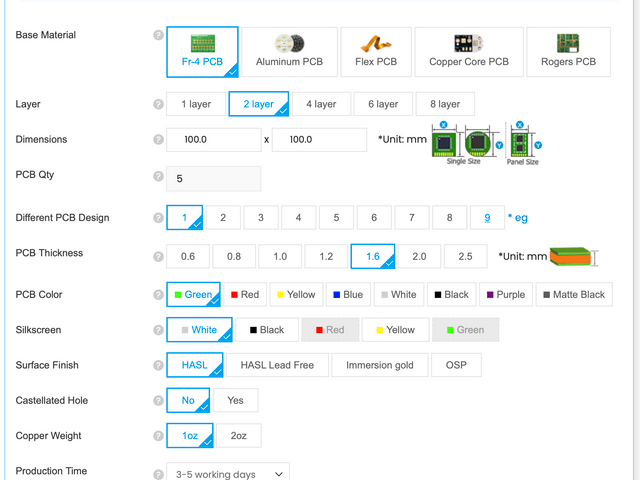The width and height of the screenshot is (640, 480).
Task: Set PCB thickness to 2.0 mm
Action: pyautogui.click(x=419, y=257)
